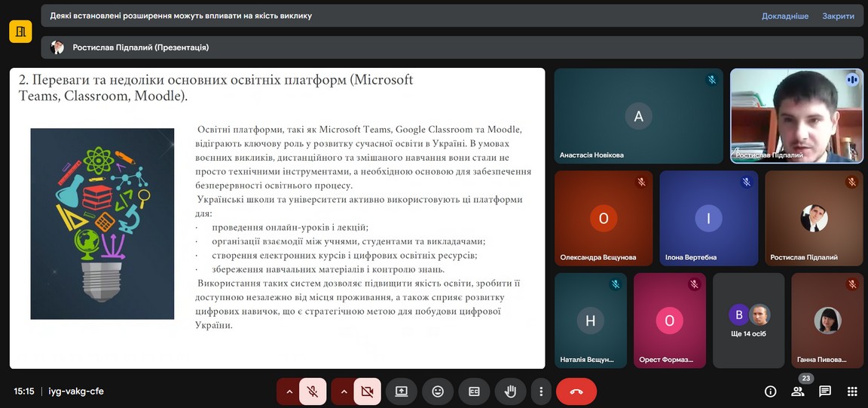Select Анастасія Новікова's participant tile

638,116
